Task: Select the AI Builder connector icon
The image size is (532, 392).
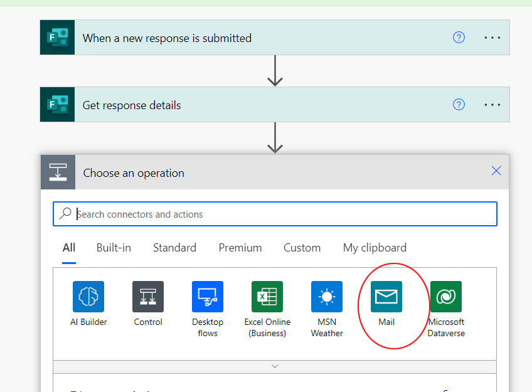Action: click(x=88, y=297)
